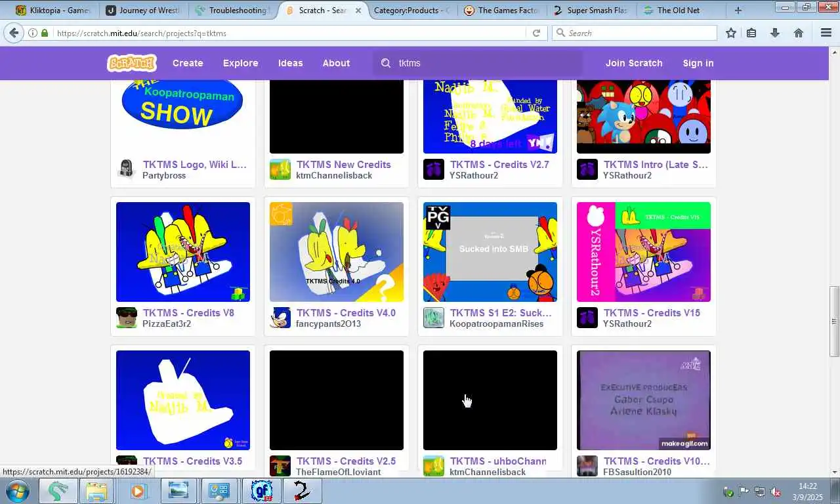The width and height of the screenshot is (840, 504).
Task: Open About in the Scratch menu
Action: 336,63
